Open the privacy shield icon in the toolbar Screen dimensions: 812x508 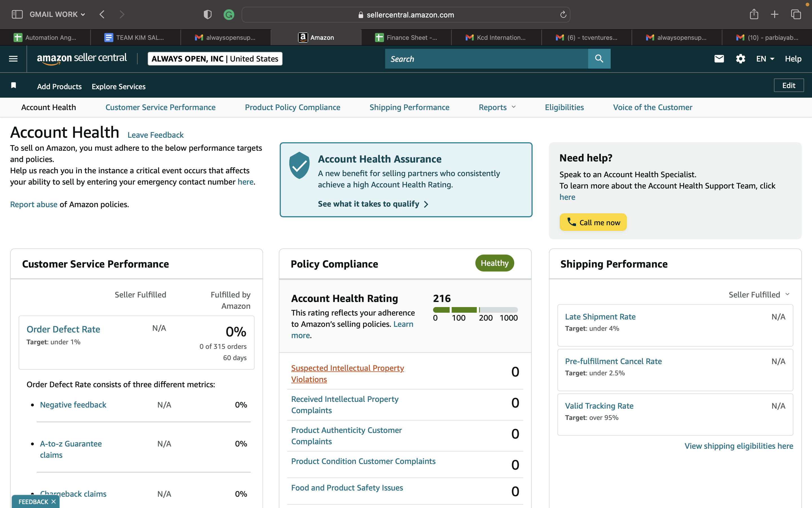click(208, 14)
